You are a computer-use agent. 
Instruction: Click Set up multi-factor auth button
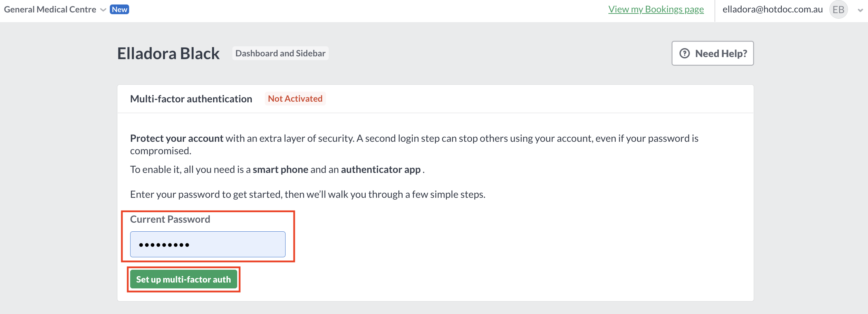coord(184,279)
